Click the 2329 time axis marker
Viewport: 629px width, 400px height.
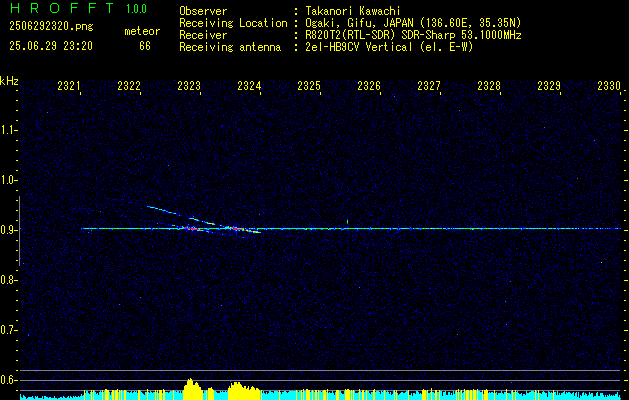[549, 86]
